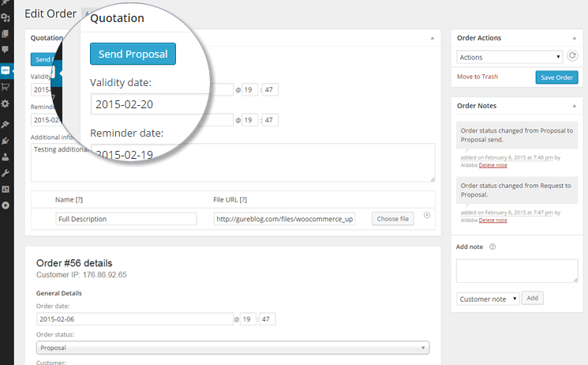Open the Users menu in sidebar

(6, 156)
